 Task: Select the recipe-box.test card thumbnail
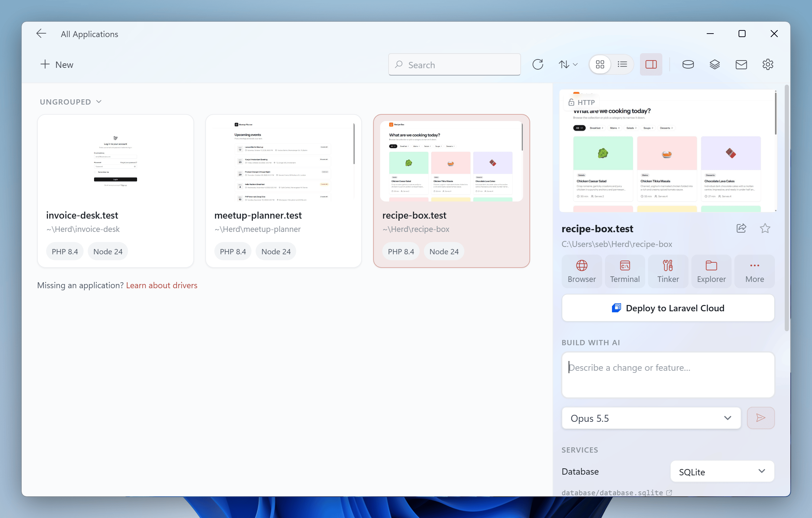pyautogui.click(x=451, y=161)
